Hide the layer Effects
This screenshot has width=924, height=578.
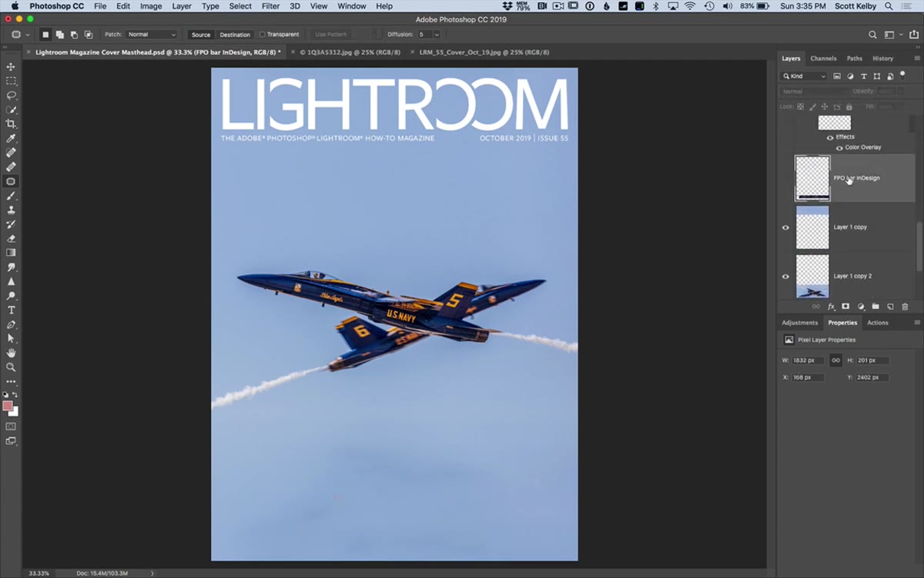click(x=830, y=137)
